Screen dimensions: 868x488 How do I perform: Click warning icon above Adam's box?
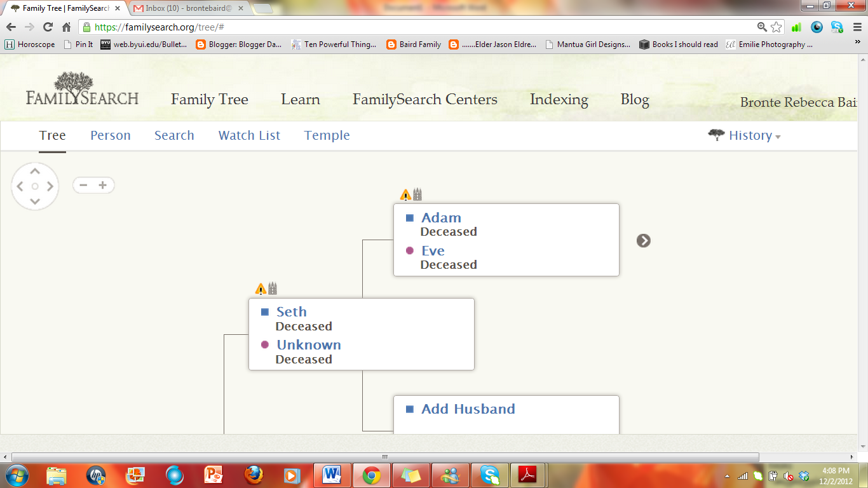[405, 194]
